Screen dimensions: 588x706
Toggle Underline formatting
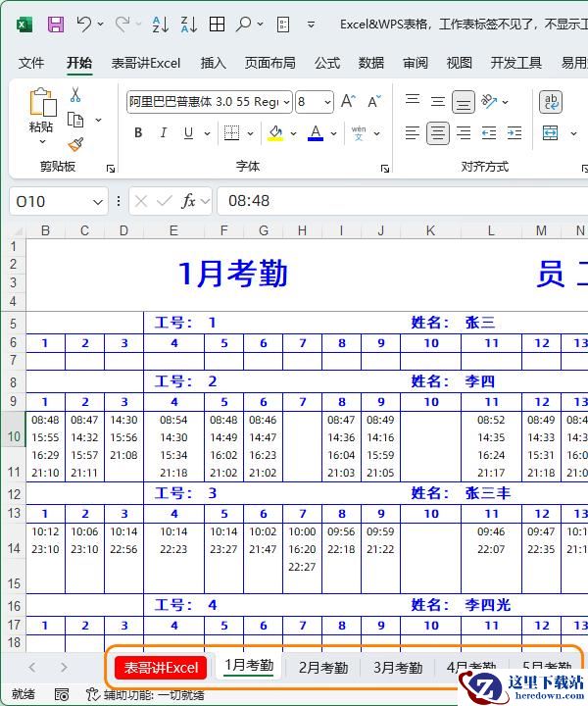coord(188,132)
